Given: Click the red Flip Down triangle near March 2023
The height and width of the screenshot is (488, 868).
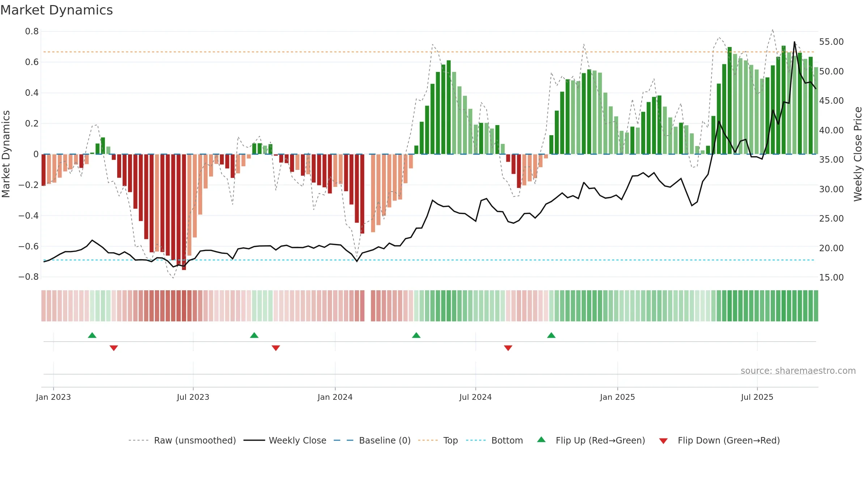Looking at the screenshot, I should 114,348.
